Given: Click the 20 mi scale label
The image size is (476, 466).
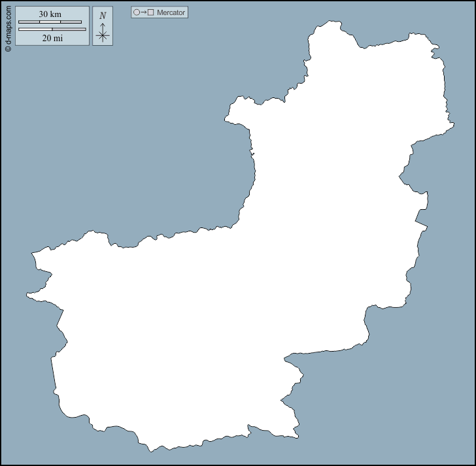Looking at the screenshot, I should [x=52, y=38].
